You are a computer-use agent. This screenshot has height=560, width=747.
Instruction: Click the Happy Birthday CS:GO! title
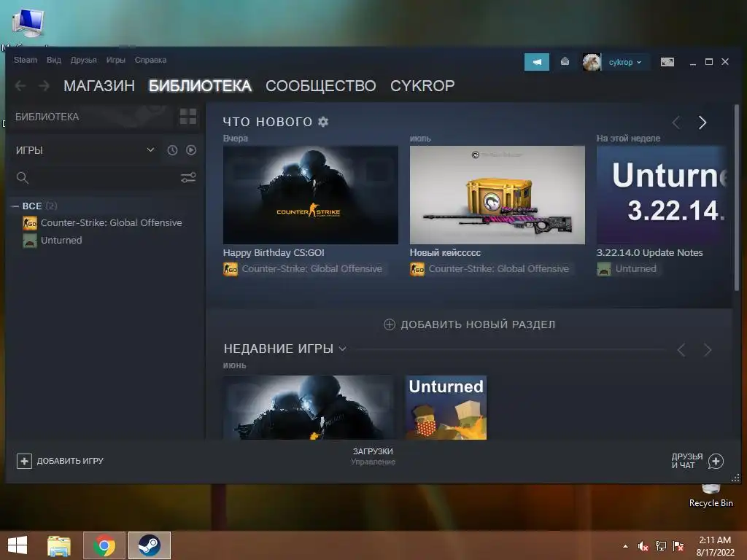tap(274, 253)
